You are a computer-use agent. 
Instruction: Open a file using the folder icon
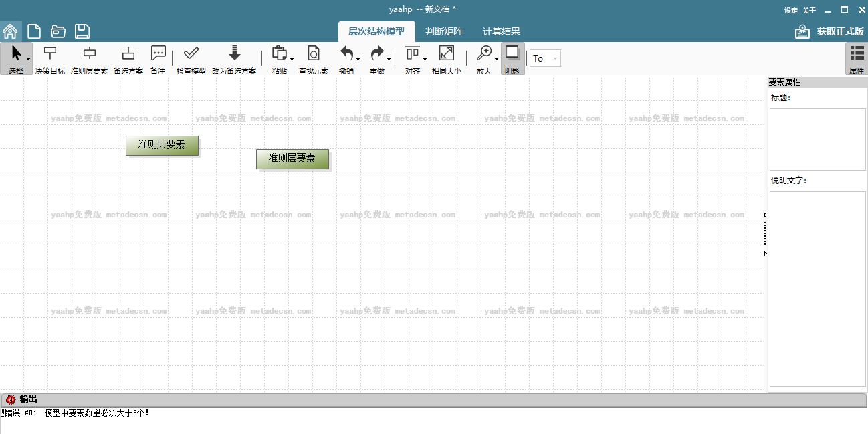click(x=58, y=31)
